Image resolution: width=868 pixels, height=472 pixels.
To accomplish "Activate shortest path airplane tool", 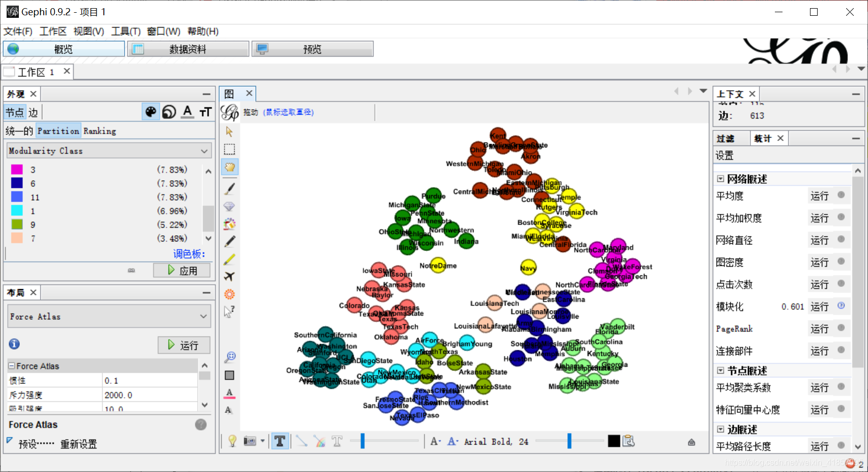I will coord(229,276).
